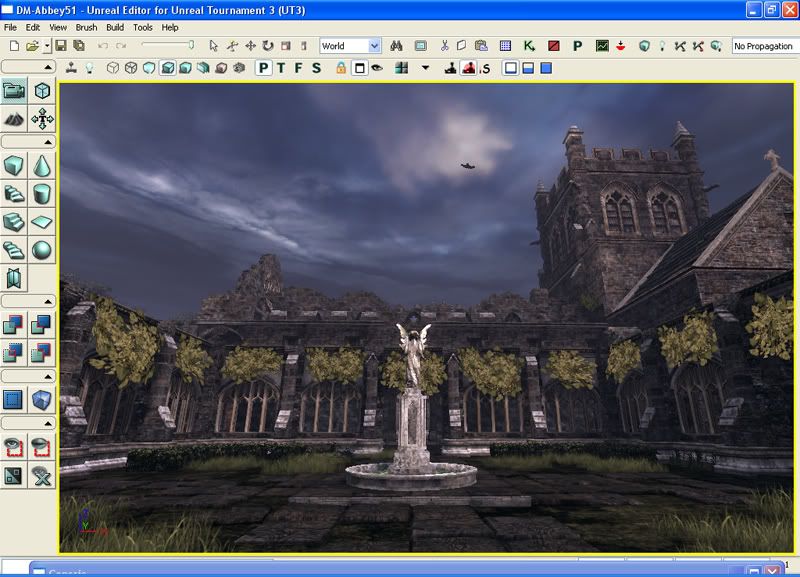Click the Paste clipboard icon
Screen dimensions: 800x577
(x=481, y=46)
